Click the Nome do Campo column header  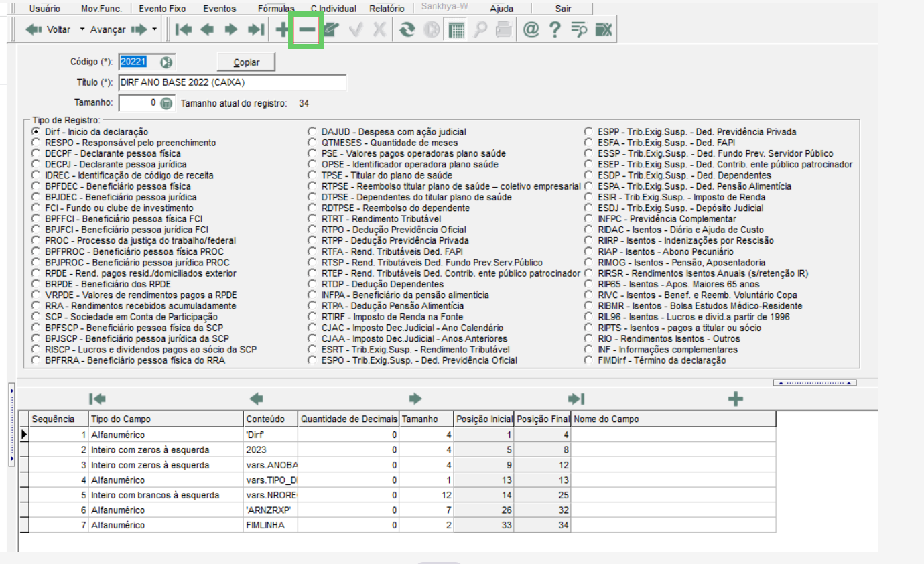673,419
